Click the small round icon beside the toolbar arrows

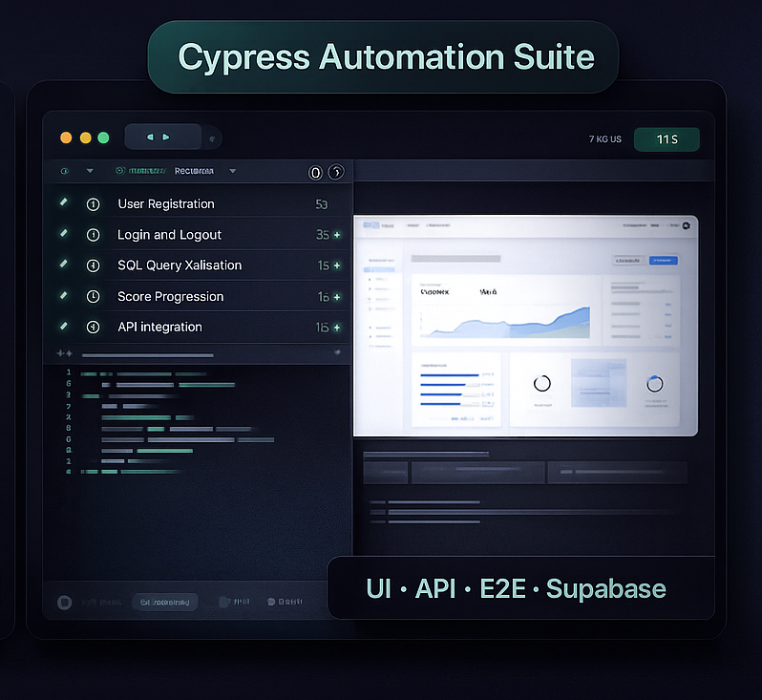pyautogui.click(x=212, y=139)
